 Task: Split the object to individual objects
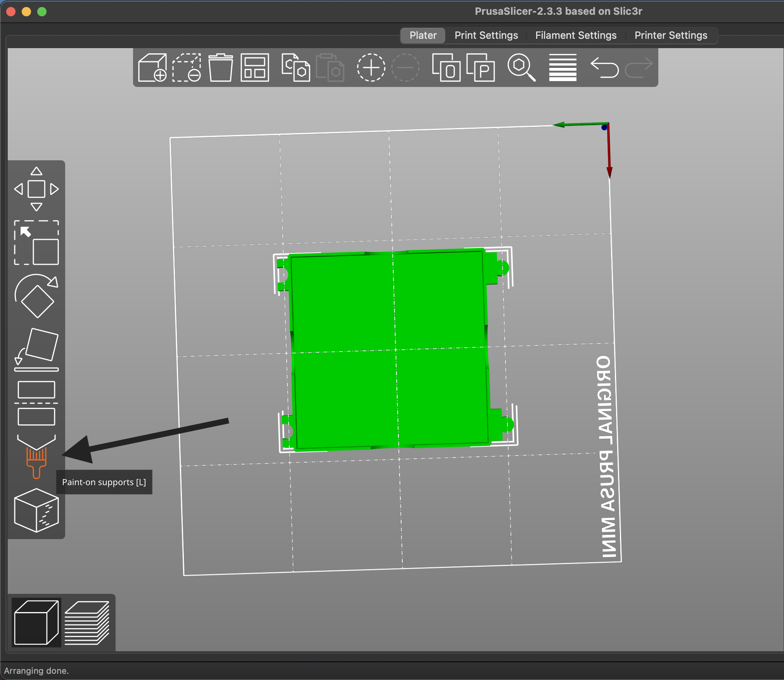point(446,68)
